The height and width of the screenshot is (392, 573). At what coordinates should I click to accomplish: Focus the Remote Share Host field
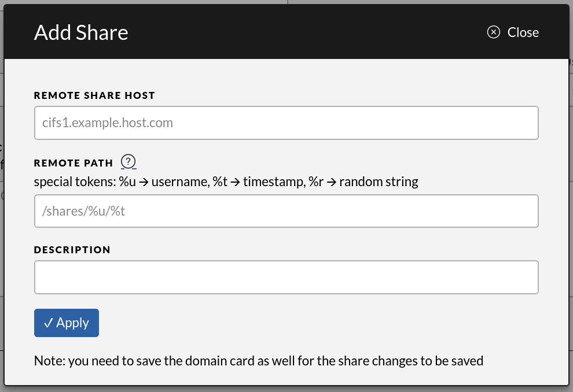(286, 123)
